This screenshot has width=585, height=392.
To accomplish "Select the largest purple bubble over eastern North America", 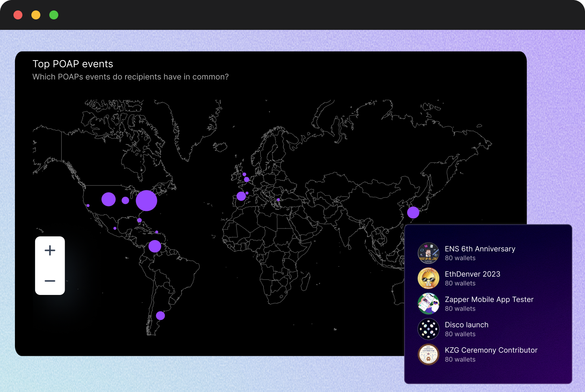I will [146, 200].
